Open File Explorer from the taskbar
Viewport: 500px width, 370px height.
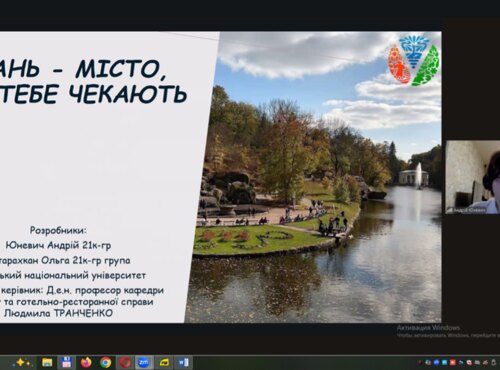click(47, 362)
